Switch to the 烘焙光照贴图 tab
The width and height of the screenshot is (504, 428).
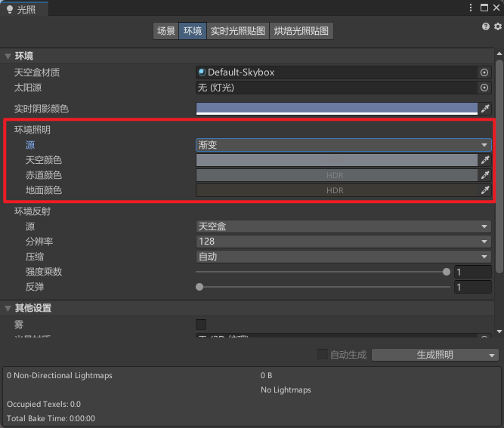301,31
